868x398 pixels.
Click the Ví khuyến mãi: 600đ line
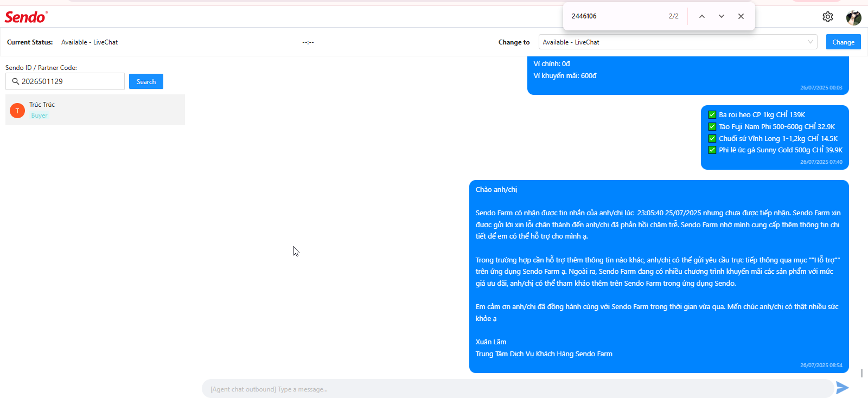tap(565, 76)
